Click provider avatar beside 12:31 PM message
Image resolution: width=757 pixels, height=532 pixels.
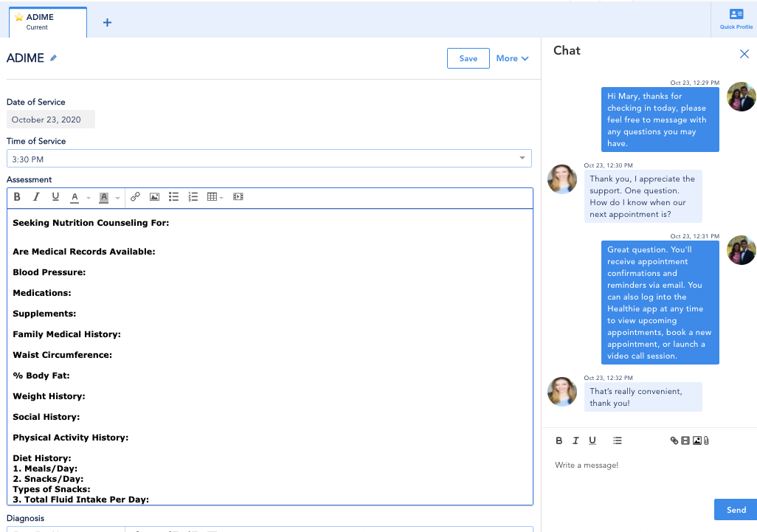click(741, 250)
